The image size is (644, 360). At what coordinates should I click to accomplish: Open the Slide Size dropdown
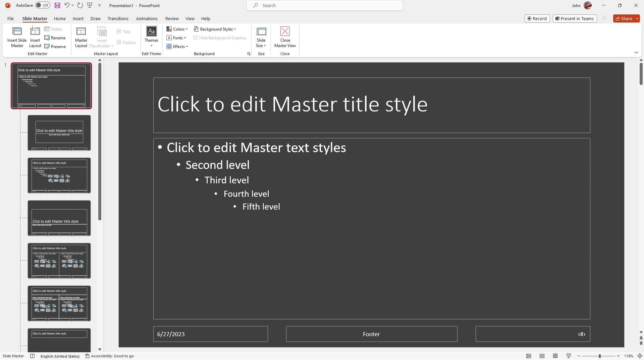(261, 37)
